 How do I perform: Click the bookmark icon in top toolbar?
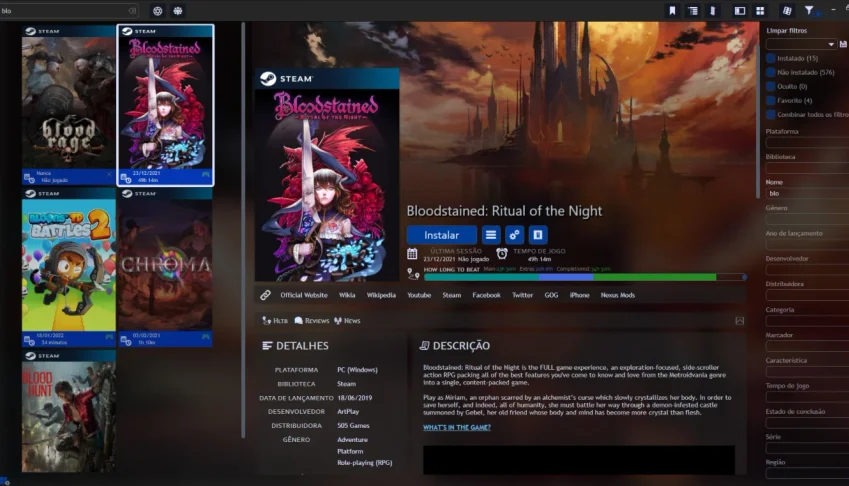click(672, 11)
